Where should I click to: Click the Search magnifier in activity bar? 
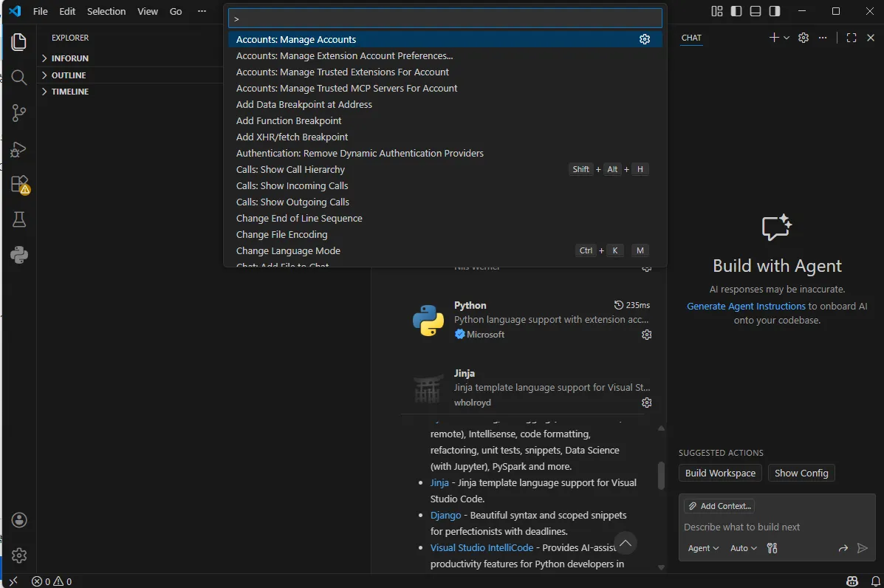(x=19, y=78)
